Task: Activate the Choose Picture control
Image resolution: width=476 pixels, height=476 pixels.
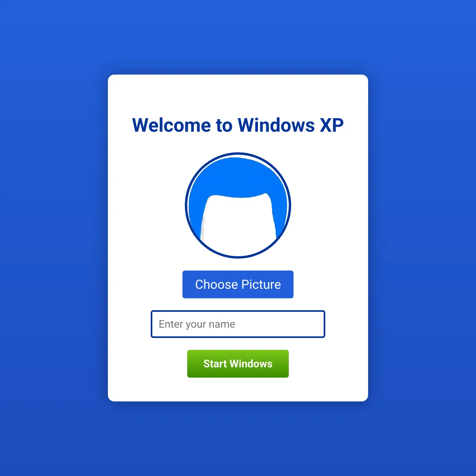Action: [238, 284]
